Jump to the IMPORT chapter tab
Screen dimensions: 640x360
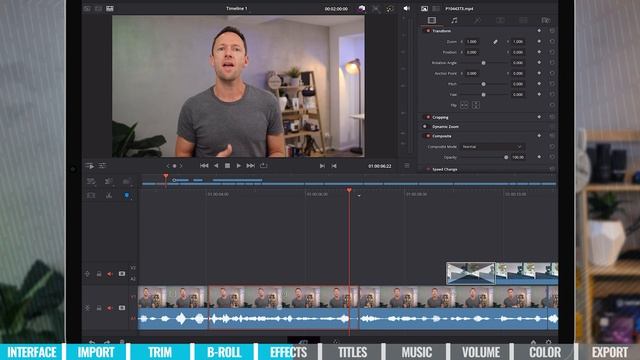coord(96,352)
